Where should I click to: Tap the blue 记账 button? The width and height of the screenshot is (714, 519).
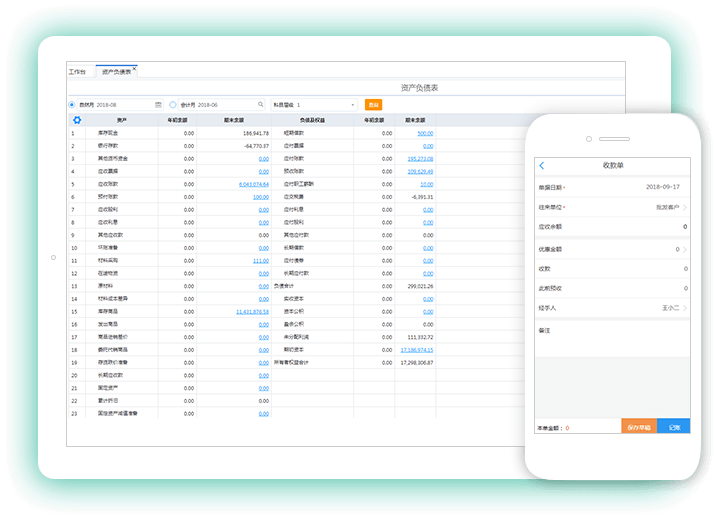674,427
